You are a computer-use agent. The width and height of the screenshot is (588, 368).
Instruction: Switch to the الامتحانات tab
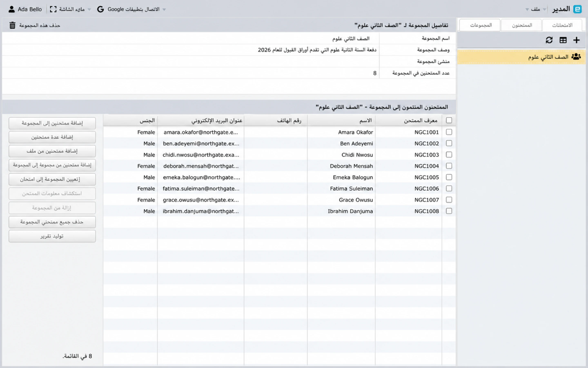point(562,25)
